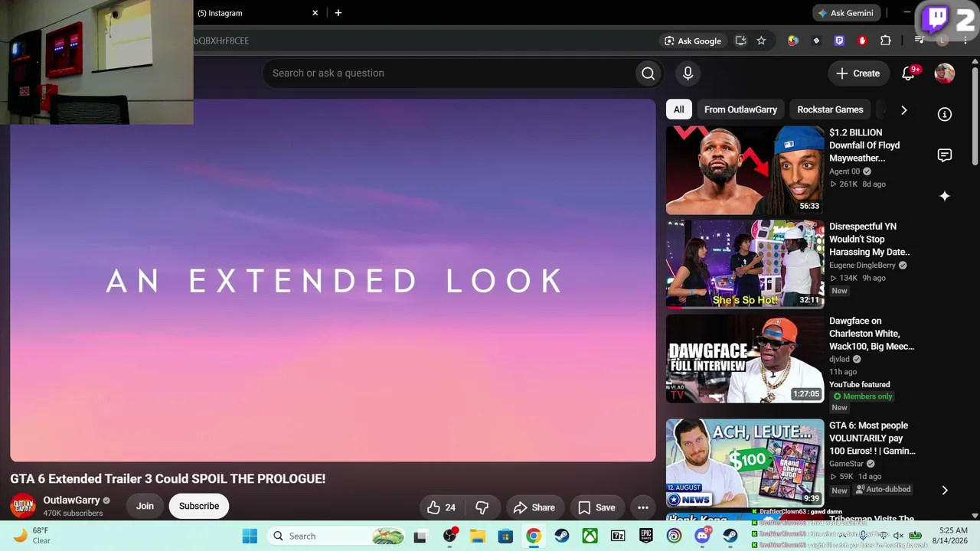
Task: Save the video to a playlist
Action: 596,507
